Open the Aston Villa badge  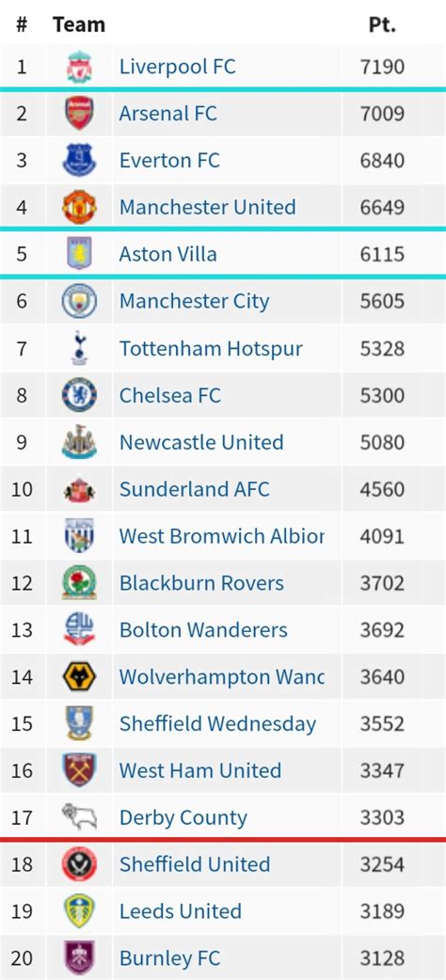click(79, 254)
